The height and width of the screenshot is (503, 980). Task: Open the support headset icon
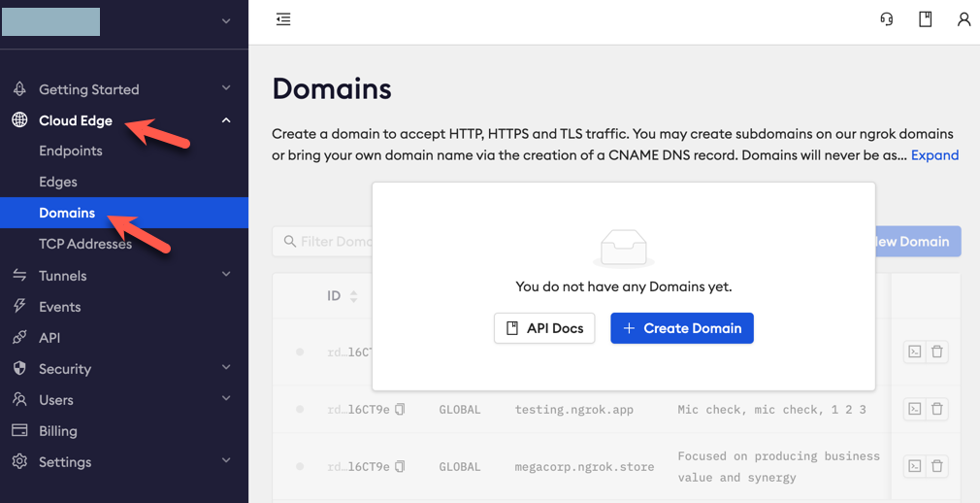[886, 19]
